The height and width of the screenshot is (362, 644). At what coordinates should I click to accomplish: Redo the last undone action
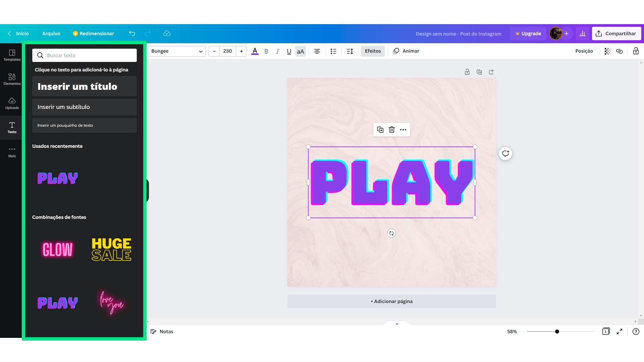coord(148,34)
